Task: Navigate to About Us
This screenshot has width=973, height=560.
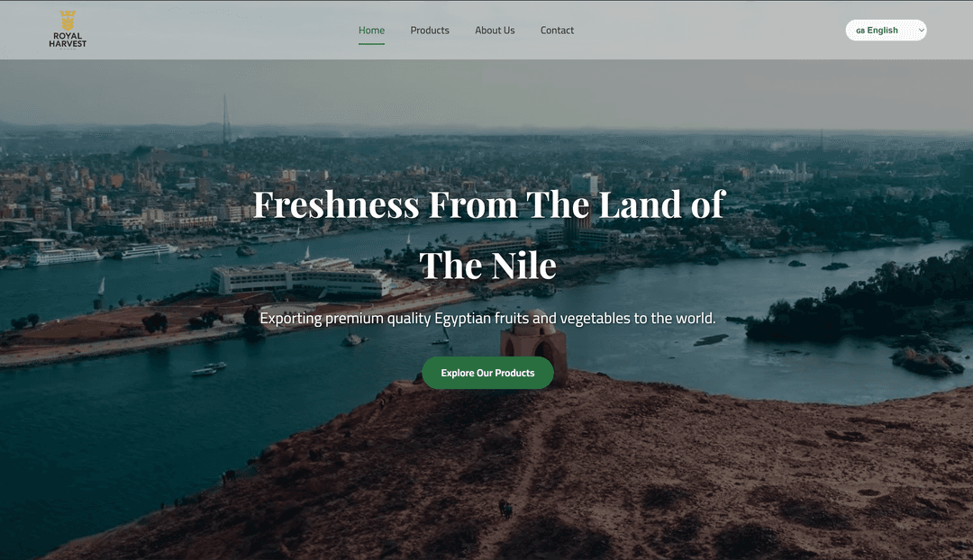Action: click(x=495, y=31)
